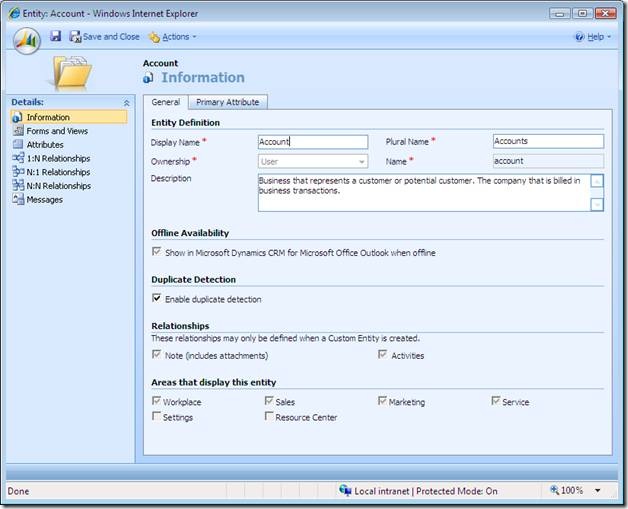Click the Attributes icon in sidebar

point(18,145)
